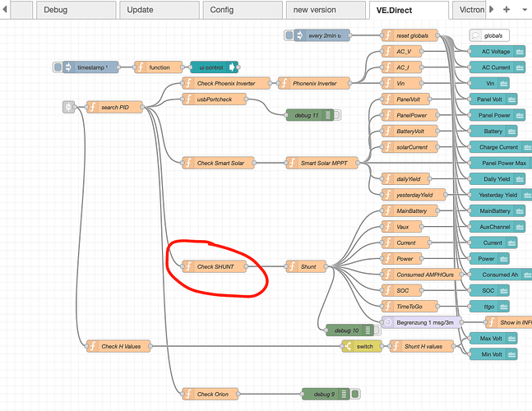Viewport: 532px width, 411px height.
Task: Trigger the every 2min inject button
Action: click(289, 35)
